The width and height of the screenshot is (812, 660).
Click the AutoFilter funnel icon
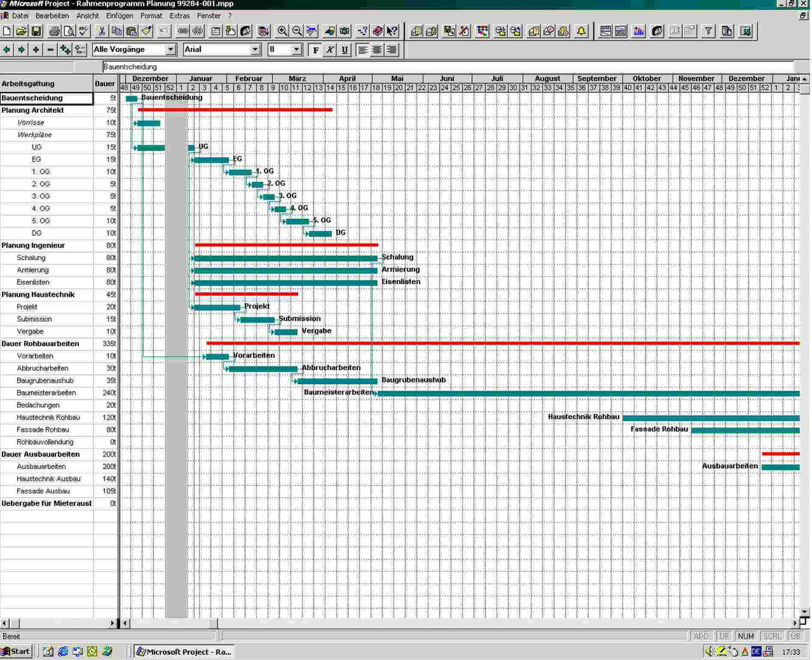click(x=708, y=31)
